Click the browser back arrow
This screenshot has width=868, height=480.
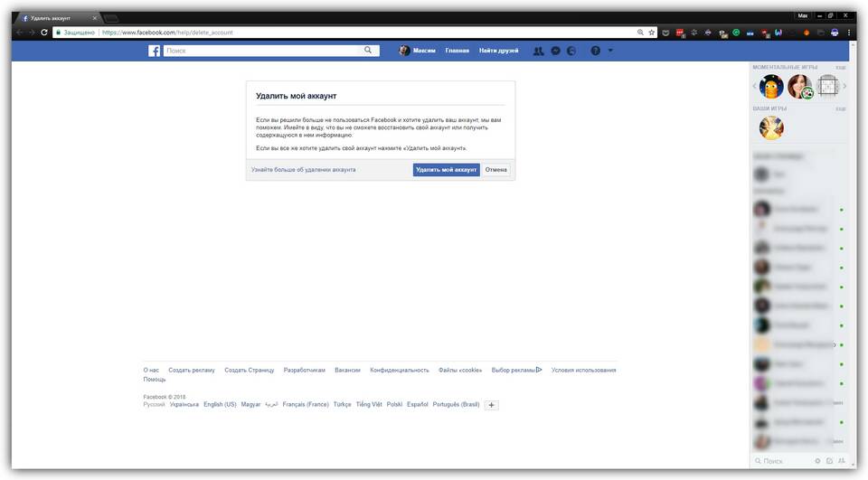pyautogui.click(x=20, y=33)
